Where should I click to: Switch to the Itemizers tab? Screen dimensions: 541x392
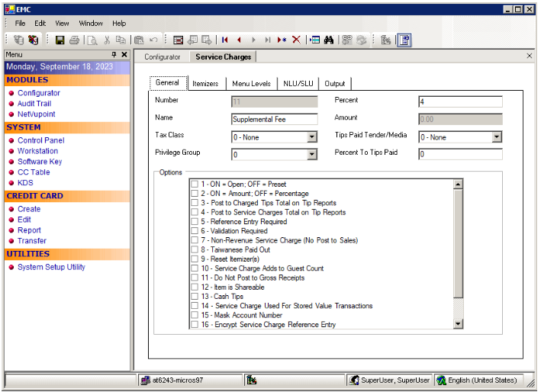coord(205,84)
